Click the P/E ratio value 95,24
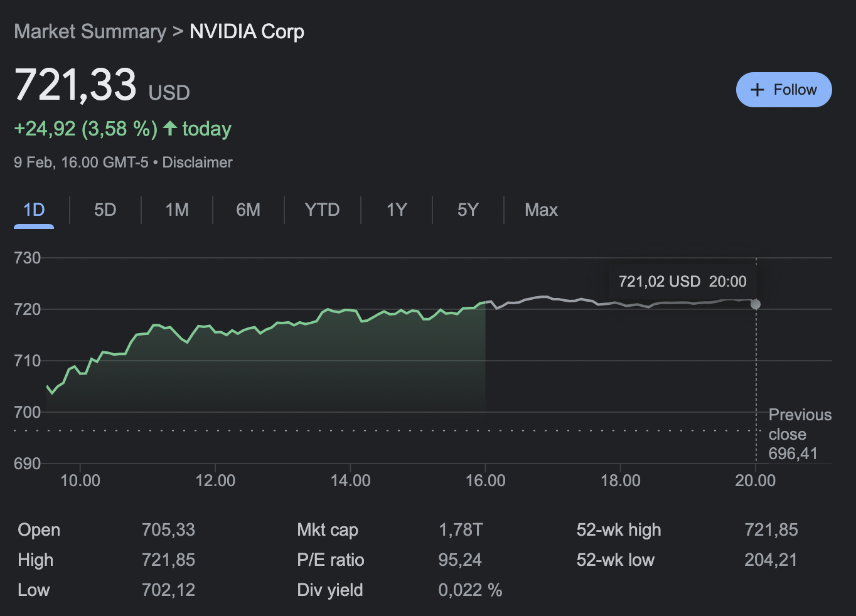 (460, 560)
